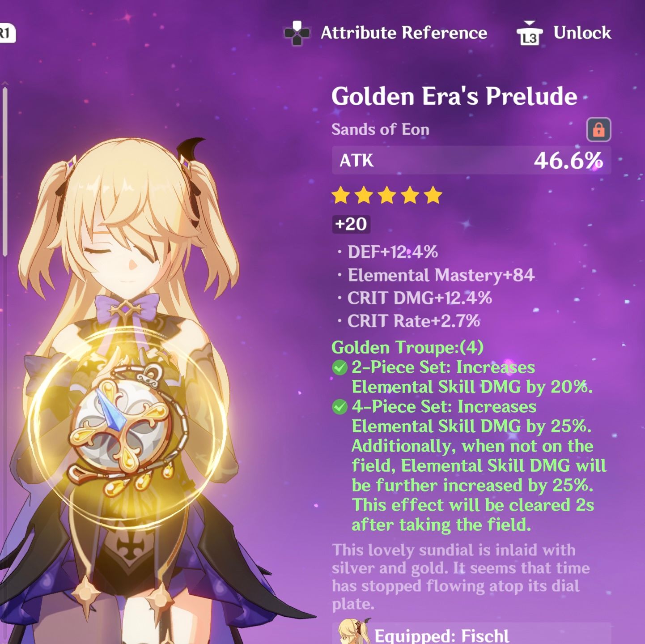Toggle the artifact lock icon
The height and width of the screenshot is (644, 645).
point(598,130)
